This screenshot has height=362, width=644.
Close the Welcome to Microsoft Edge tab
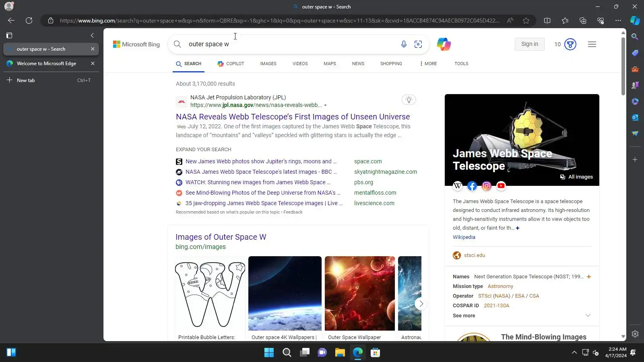(x=93, y=64)
